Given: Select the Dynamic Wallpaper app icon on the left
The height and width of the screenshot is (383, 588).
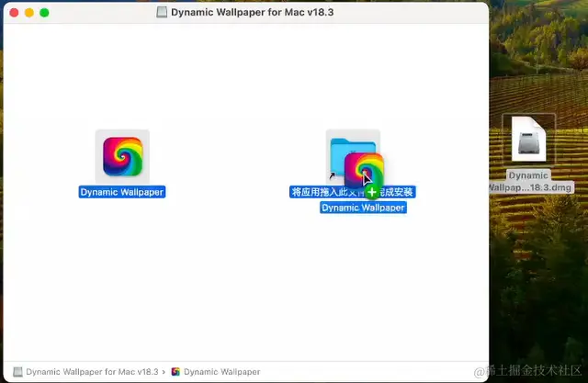Looking at the screenshot, I should coord(122,156).
